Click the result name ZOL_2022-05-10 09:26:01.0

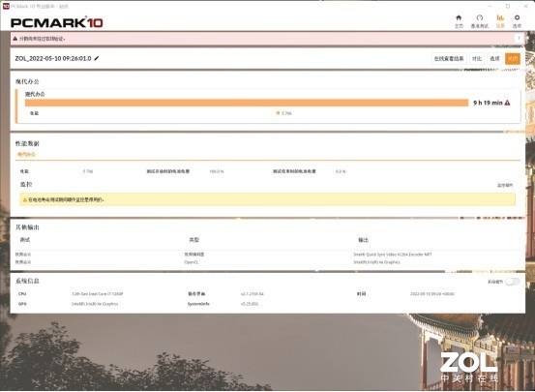coord(53,58)
